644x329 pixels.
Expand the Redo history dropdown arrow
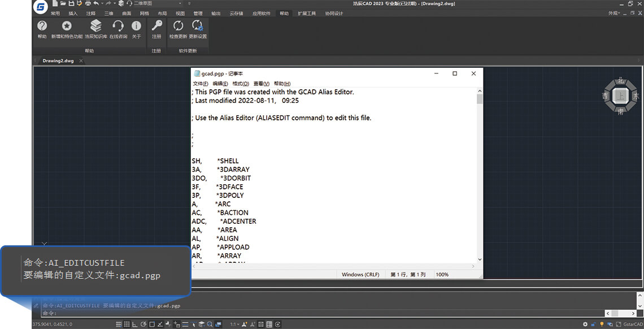point(115,3)
